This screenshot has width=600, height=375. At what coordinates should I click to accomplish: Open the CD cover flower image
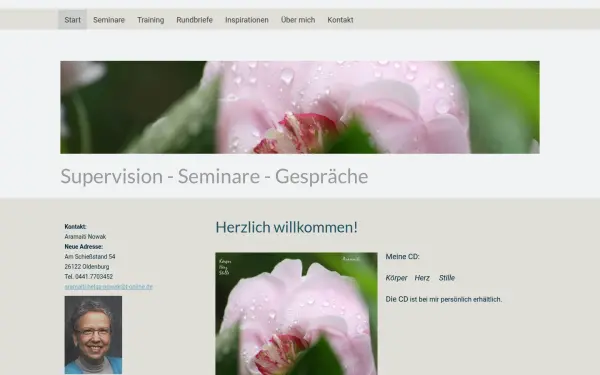(296, 314)
